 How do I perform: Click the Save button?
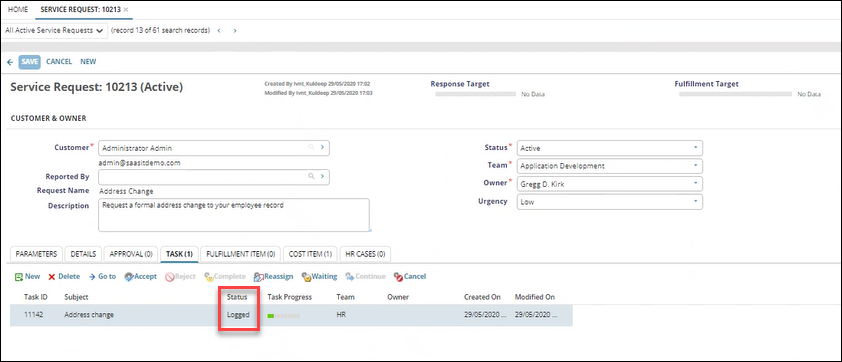click(x=30, y=62)
